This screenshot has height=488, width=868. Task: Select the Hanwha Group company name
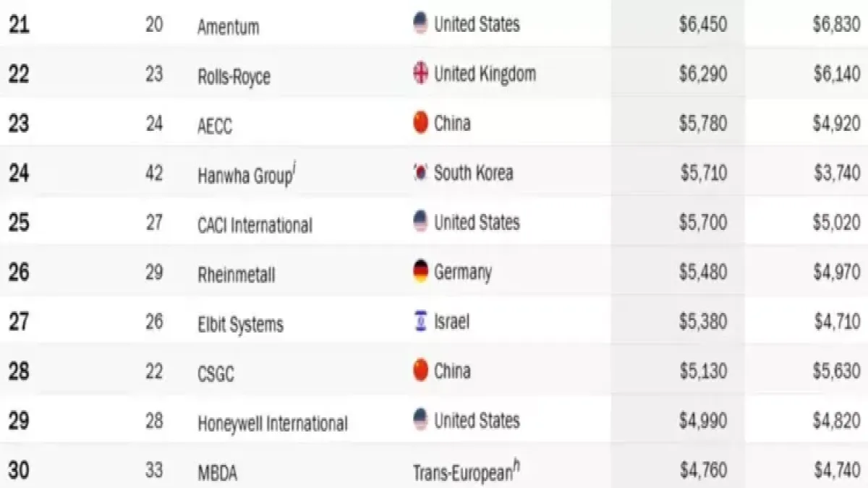tap(244, 176)
